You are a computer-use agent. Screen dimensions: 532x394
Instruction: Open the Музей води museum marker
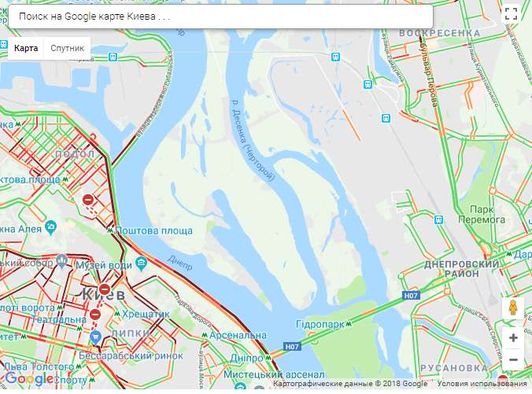(141, 263)
